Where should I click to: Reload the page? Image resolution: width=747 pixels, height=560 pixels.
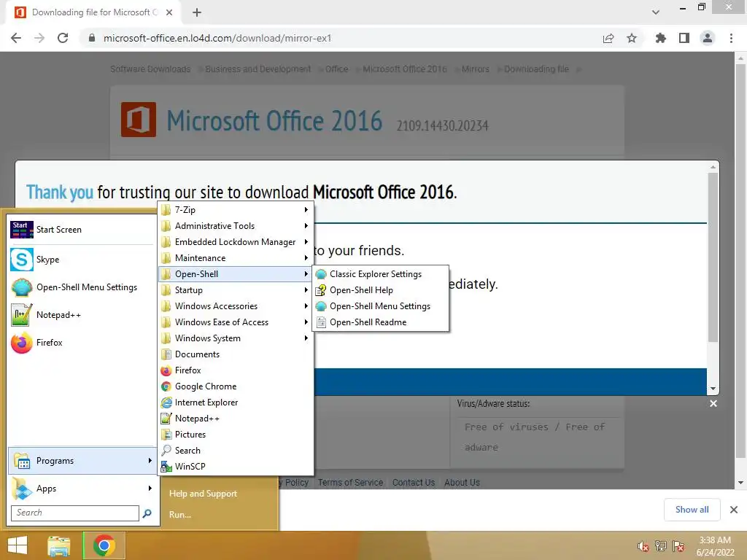[x=63, y=38]
